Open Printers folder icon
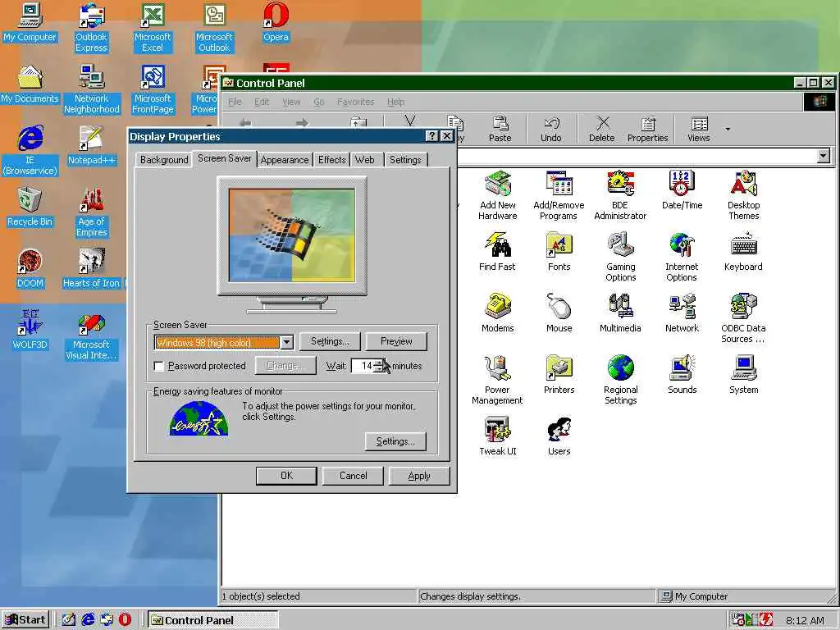Image resolution: width=840 pixels, height=630 pixels. point(559,374)
